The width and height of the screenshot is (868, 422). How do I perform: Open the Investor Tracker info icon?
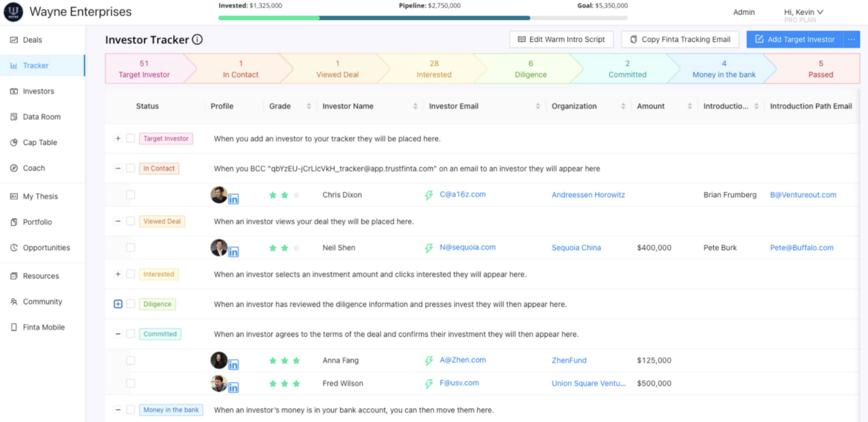pyautogui.click(x=198, y=39)
